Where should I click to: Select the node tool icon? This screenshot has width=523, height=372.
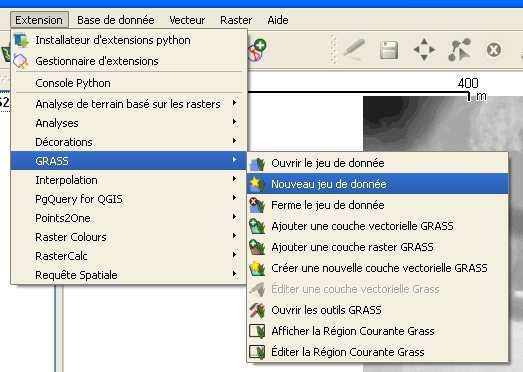[x=459, y=50]
